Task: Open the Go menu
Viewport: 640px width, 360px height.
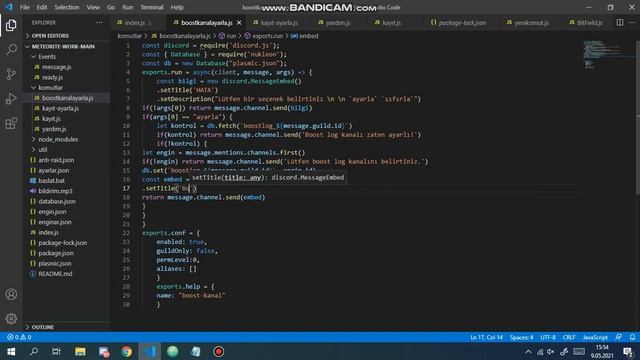Action: 111,7
